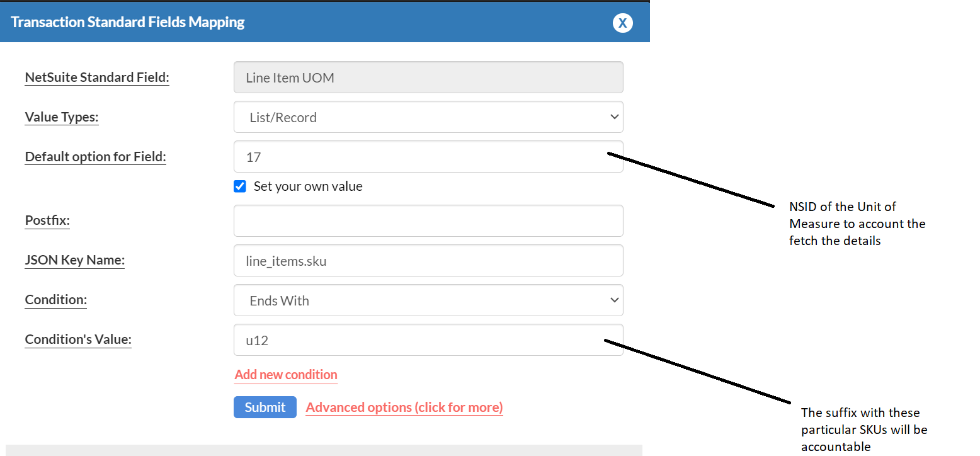Click the disabled Line Item UOM field
The width and height of the screenshot is (980, 456).
tap(428, 77)
